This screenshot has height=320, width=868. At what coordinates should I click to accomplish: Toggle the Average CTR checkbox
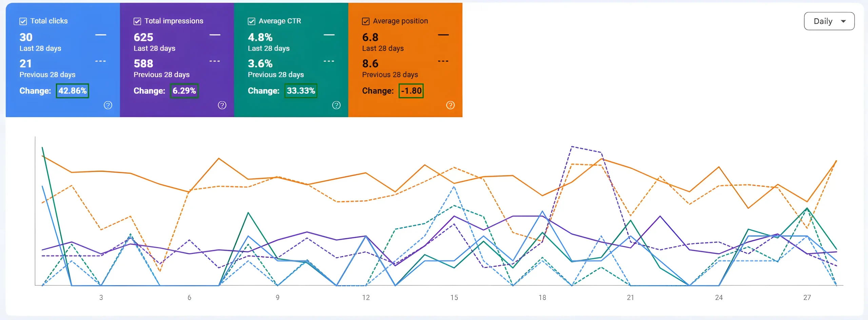[252, 21]
